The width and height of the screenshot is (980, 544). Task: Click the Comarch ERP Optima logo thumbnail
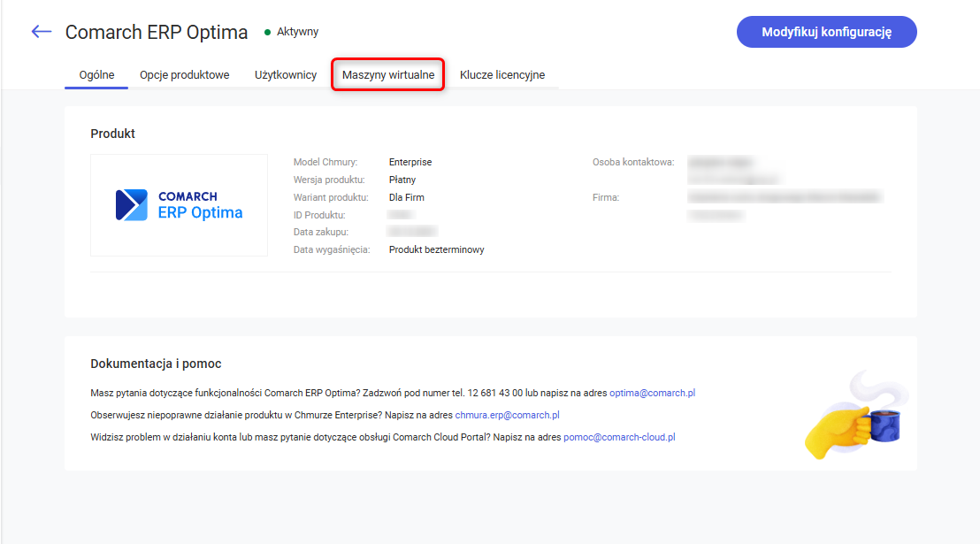[x=179, y=205]
